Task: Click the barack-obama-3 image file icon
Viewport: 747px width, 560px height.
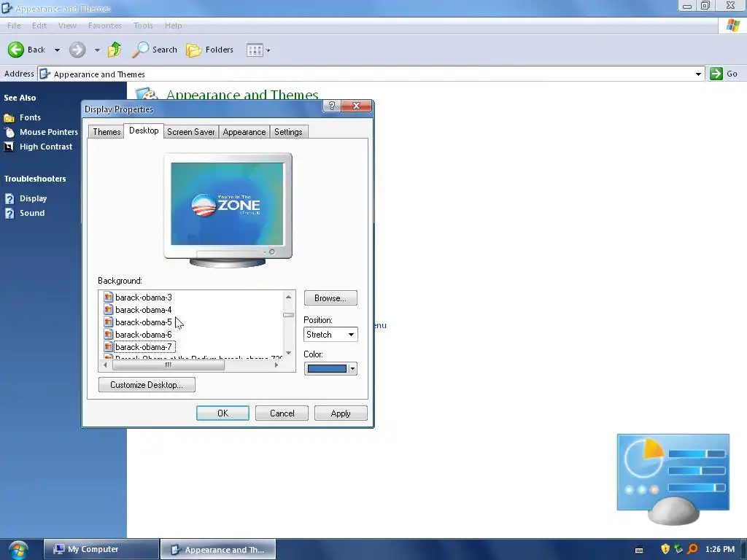Action: click(109, 297)
